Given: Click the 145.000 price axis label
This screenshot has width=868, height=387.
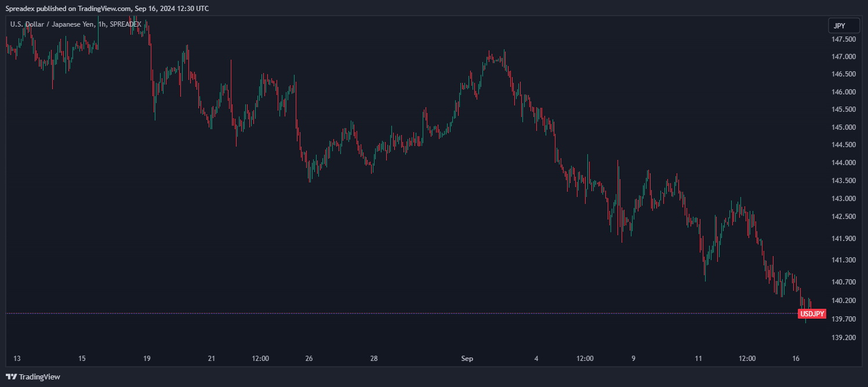Looking at the screenshot, I should coord(844,127).
